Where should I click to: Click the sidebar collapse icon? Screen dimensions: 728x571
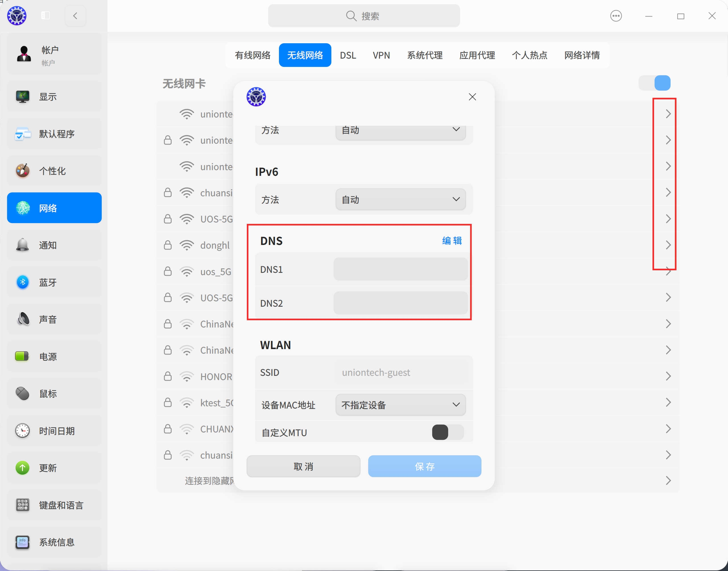coord(45,16)
